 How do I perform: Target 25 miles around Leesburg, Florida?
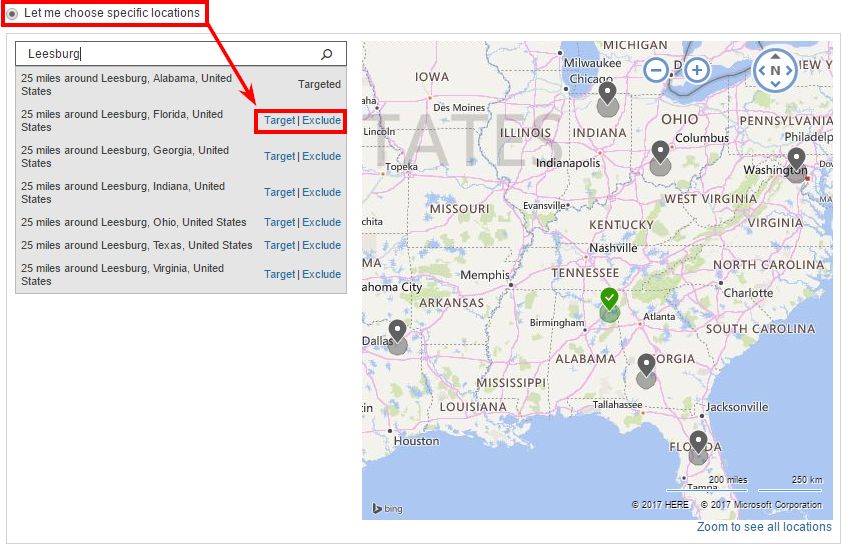click(x=279, y=120)
